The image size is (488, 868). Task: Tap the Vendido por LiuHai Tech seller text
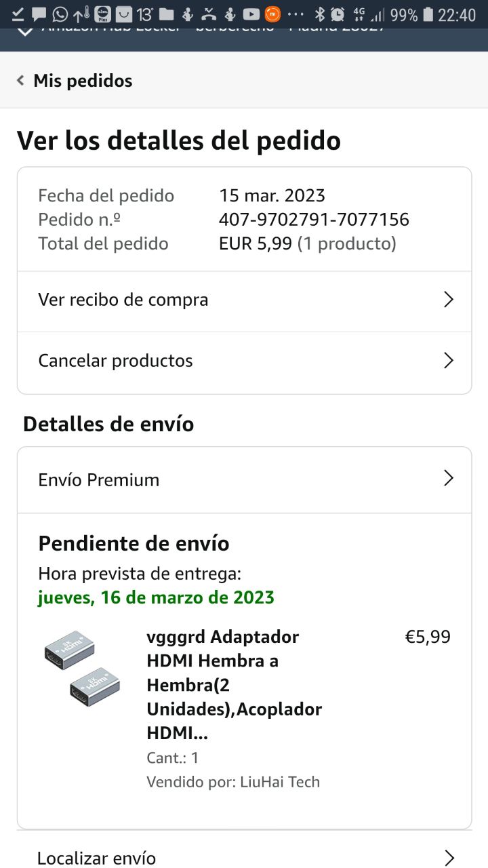(x=232, y=781)
